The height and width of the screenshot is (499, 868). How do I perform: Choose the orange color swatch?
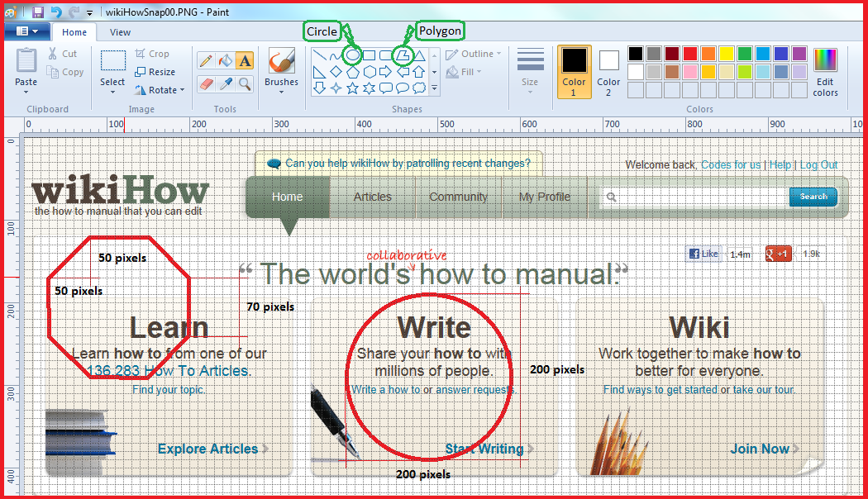pyautogui.click(x=708, y=54)
